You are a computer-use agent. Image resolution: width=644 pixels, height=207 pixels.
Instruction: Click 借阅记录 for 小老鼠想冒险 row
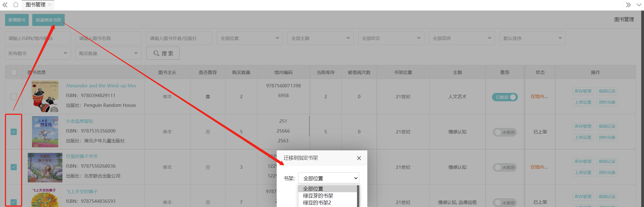click(x=607, y=126)
